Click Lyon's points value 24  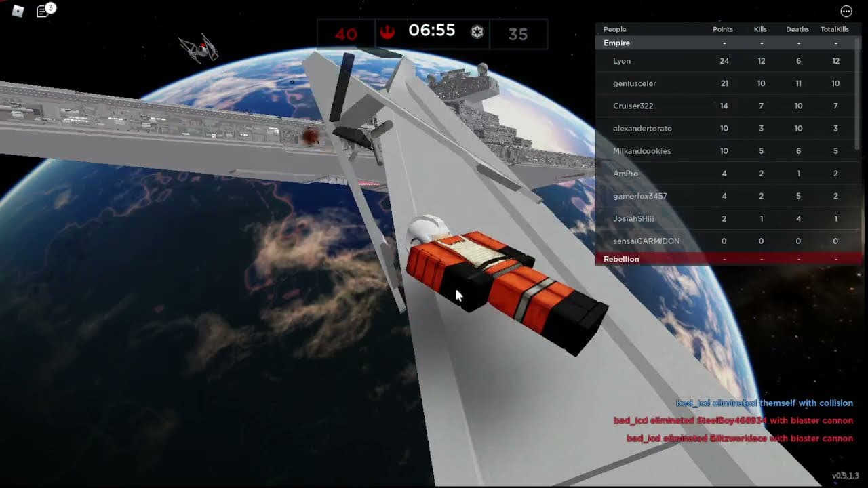[x=724, y=61]
